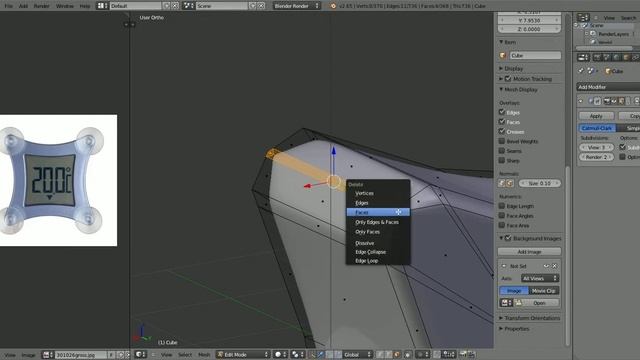Click the Scene name field

pos(222,6)
